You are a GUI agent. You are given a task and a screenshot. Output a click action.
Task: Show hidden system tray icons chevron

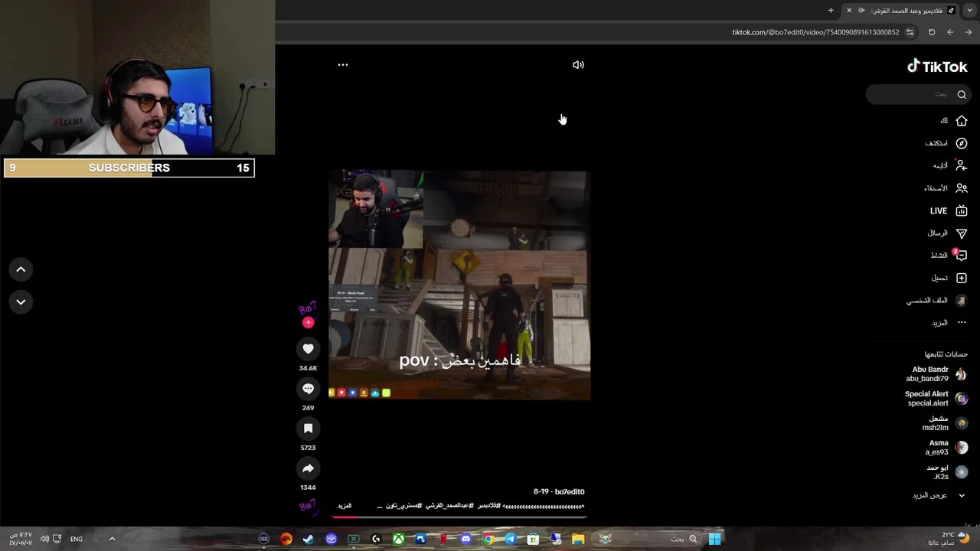[112, 539]
